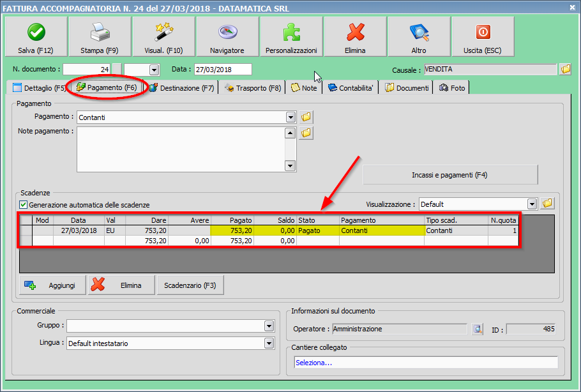The image size is (581, 392).
Task: Click the Val column header
Action: click(115, 220)
